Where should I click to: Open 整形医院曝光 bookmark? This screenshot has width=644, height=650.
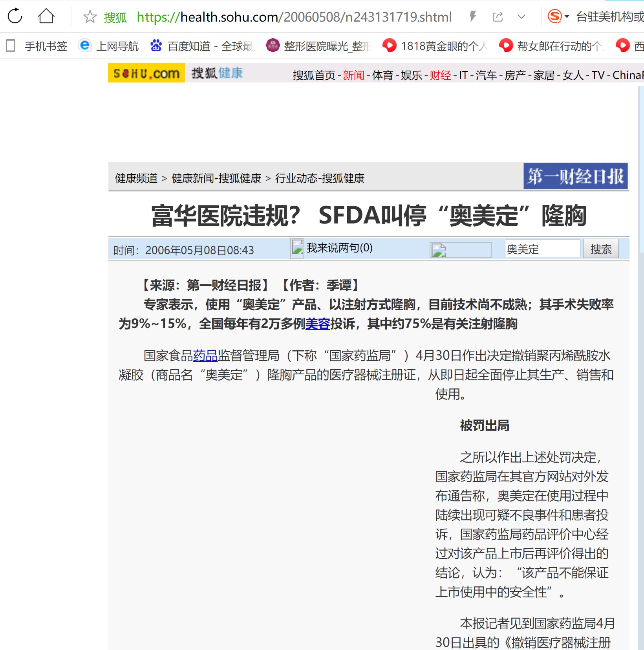pyautogui.click(x=318, y=46)
